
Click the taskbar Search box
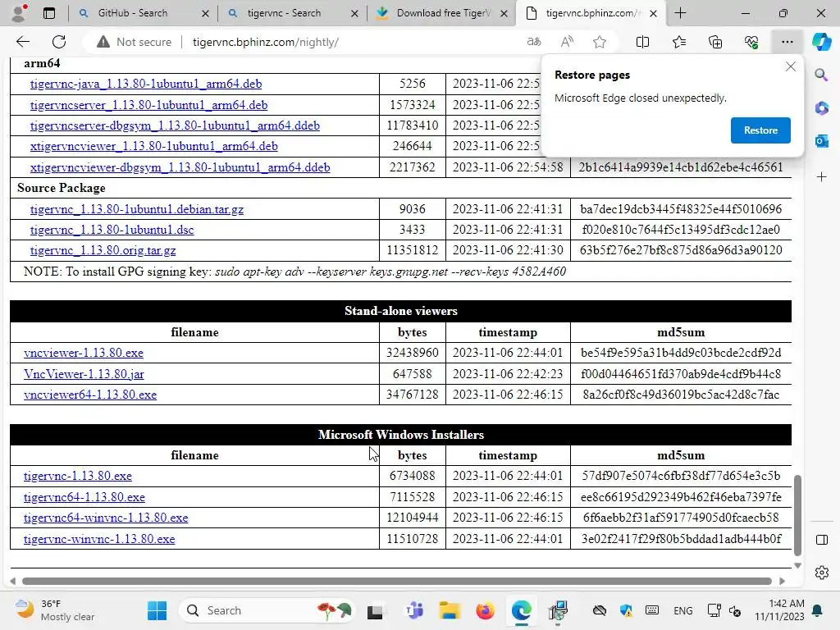pyautogui.click(x=268, y=610)
